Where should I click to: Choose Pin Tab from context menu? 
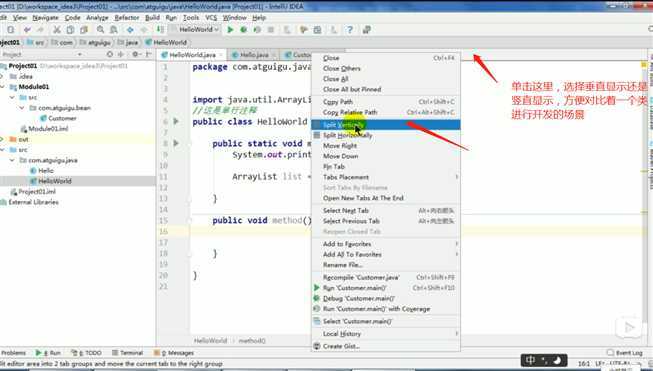click(386, 167)
